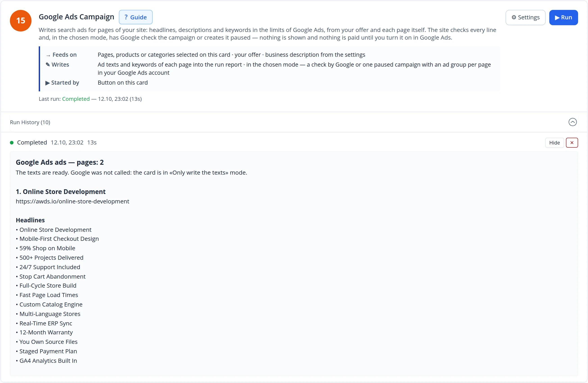
Task: Click the question mark in Guide
Action: pos(126,17)
